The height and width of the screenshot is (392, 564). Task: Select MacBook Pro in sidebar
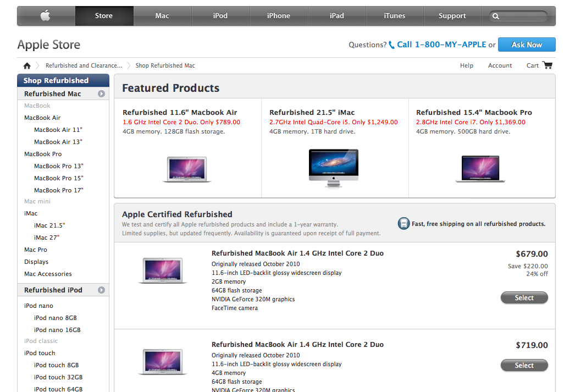point(43,154)
